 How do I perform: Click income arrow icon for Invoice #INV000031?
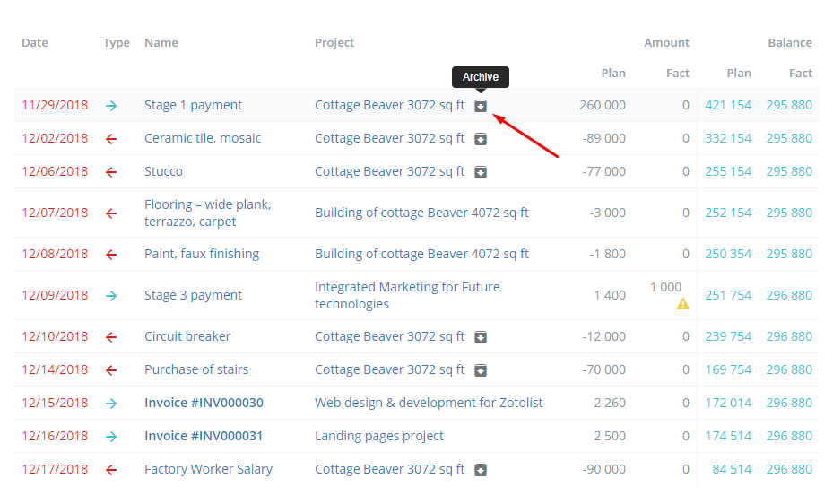pyautogui.click(x=111, y=437)
